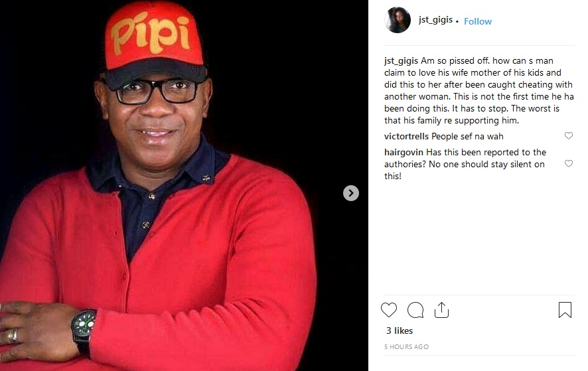588x371 pixels.
Task: Open jst_gigis username in caption
Action: pos(401,61)
